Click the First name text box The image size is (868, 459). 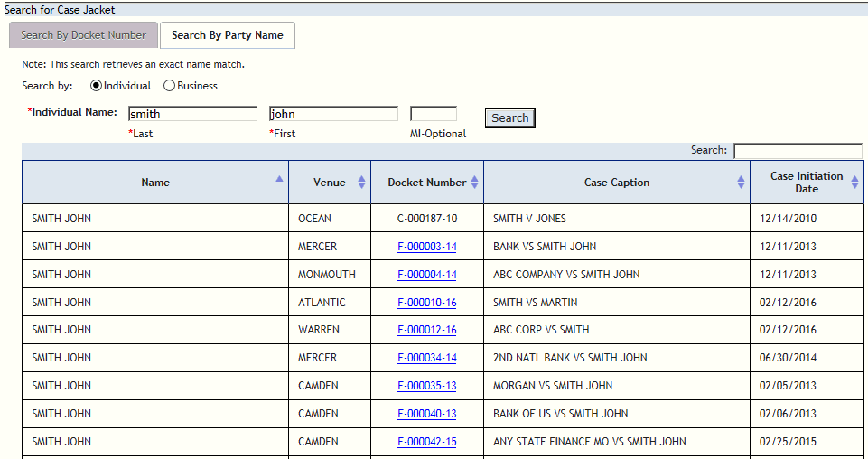click(x=333, y=114)
